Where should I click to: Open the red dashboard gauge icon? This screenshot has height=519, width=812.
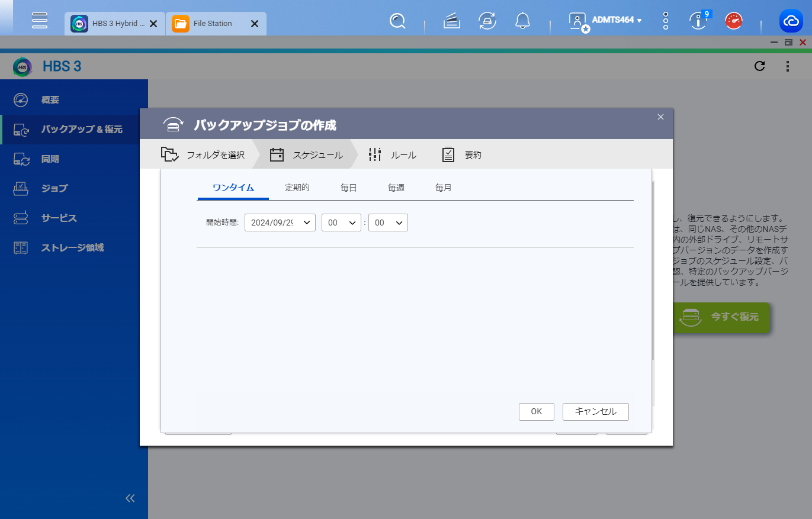734,21
